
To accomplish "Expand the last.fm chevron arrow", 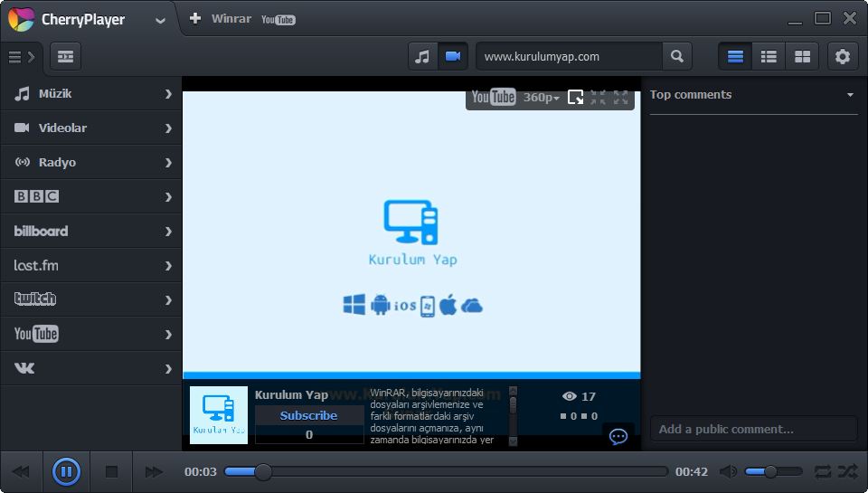I will (x=168, y=266).
